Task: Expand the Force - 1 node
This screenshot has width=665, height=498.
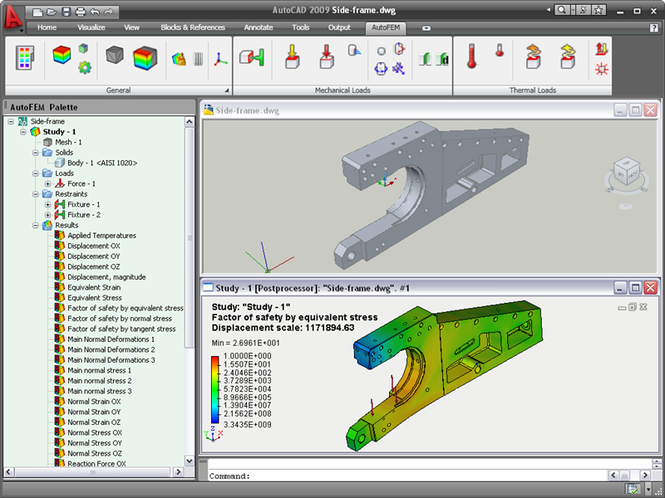Action: (48, 184)
